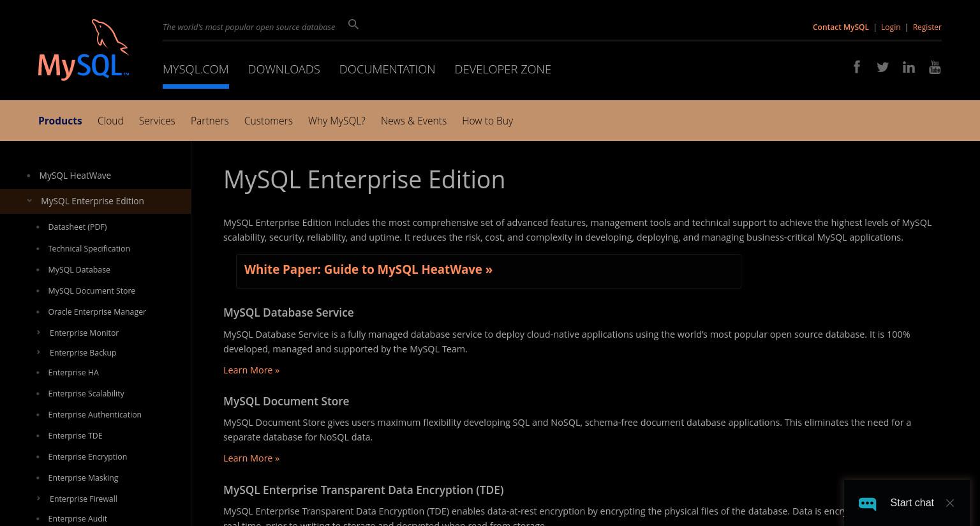
Task: Open MySQL HeatWave in the sidebar
Action: [x=75, y=175]
